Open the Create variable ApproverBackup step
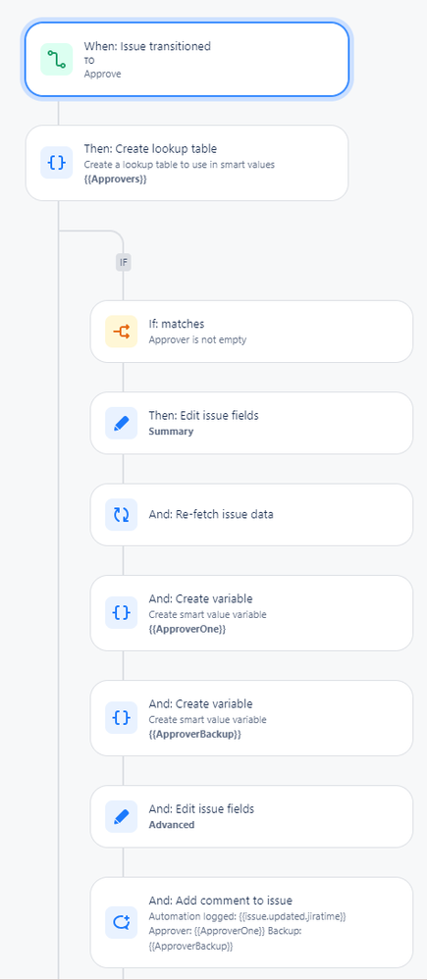Screen dimensions: 427x980 [x=251, y=718]
